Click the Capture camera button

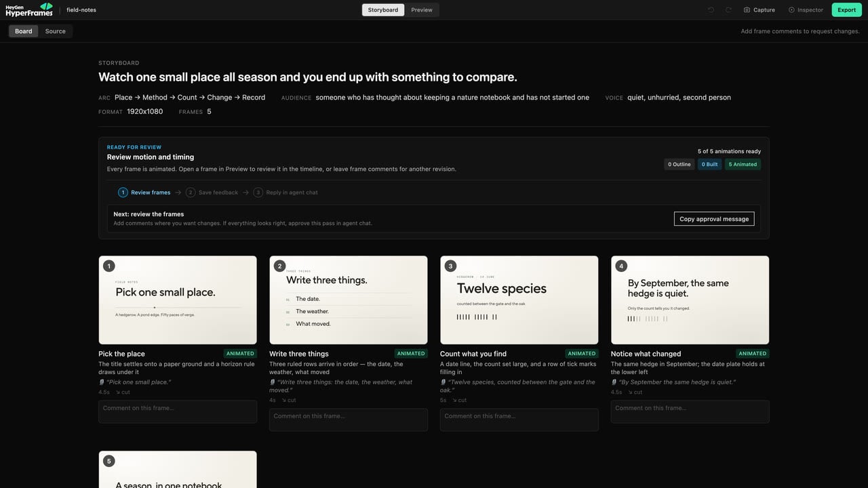pyautogui.click(x=759, y=9)
